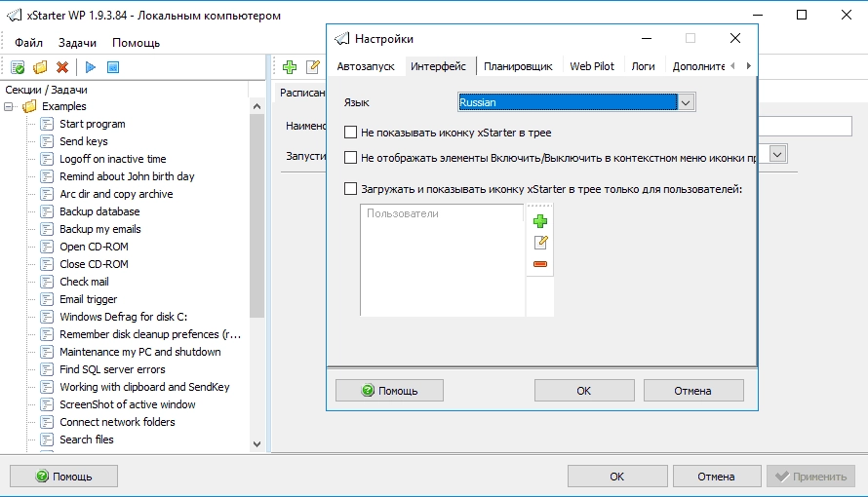Select 'Open CD-ROM' task
Image resolution: width=868 pixels, height=497 pixels.
94,247
